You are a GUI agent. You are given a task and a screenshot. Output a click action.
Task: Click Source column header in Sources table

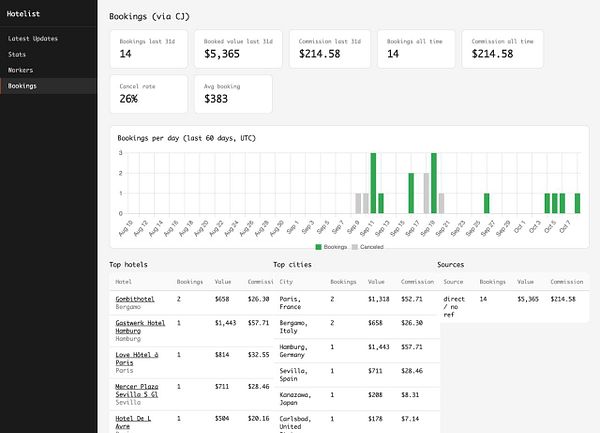click(x=453, y=282)
